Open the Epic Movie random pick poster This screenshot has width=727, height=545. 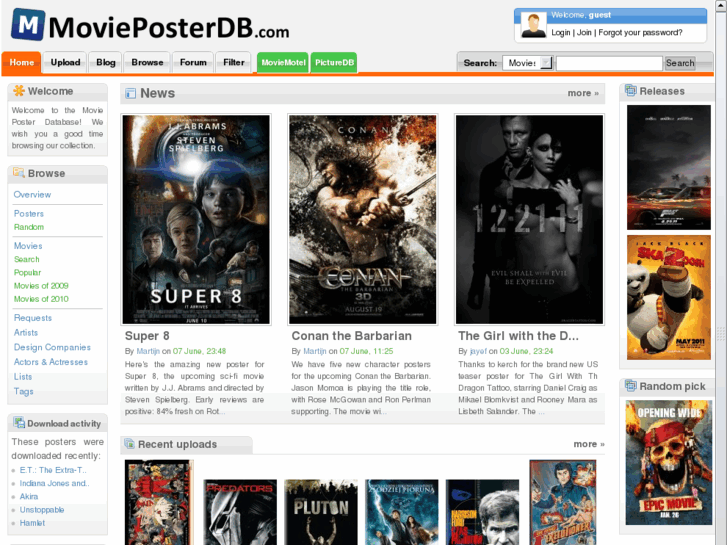coord(669,463)
